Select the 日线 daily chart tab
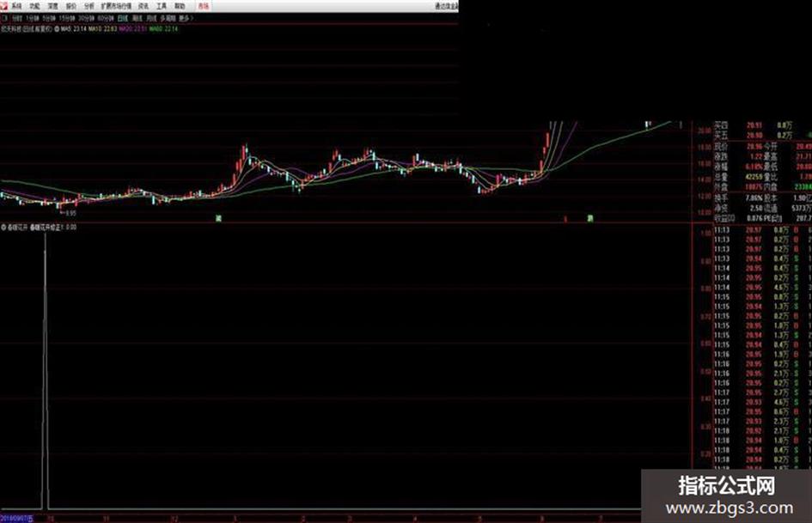The height and width of the screenshot is (523, 812). click(x=123, y=18)
